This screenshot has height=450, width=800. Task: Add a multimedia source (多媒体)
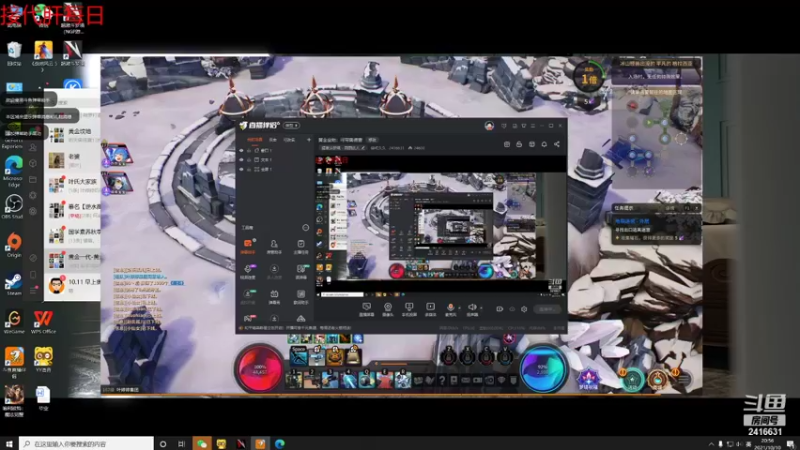430,309
